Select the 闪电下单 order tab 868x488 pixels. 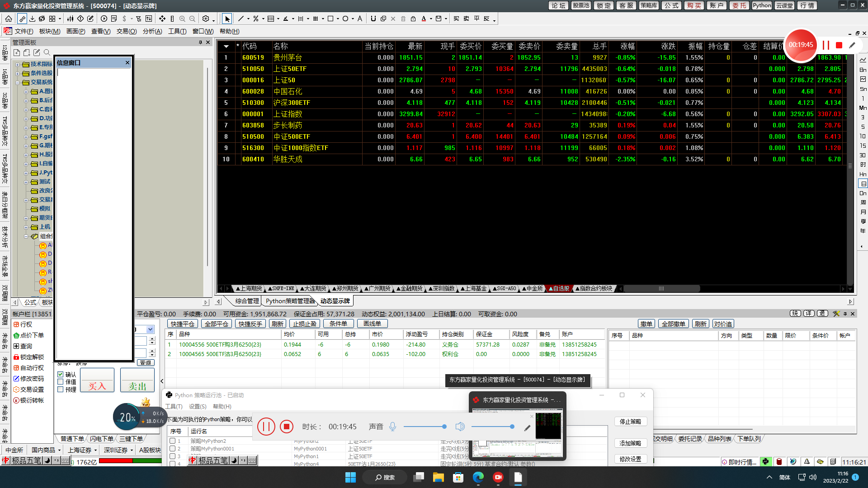pos(101,439)
